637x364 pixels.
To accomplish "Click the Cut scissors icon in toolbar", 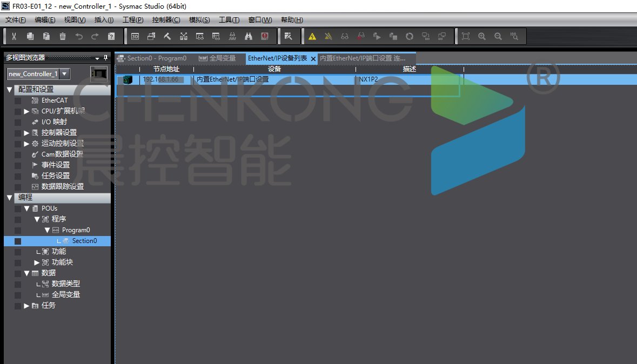I will pos(14,36).
